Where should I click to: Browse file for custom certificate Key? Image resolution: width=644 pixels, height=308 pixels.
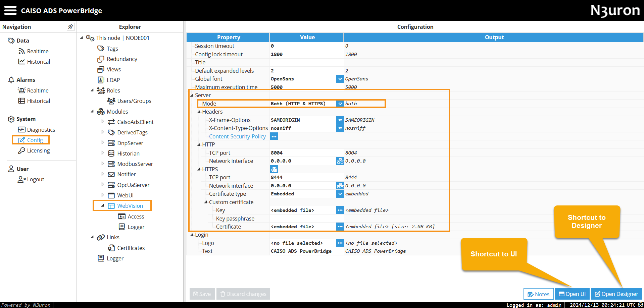[x=340, y=210]
